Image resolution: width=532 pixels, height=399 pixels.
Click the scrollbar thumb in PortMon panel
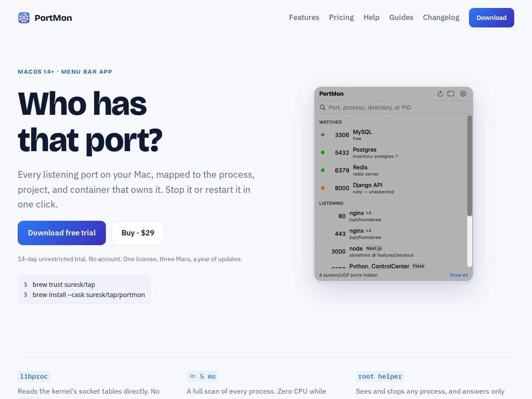[x=470, y=166]
